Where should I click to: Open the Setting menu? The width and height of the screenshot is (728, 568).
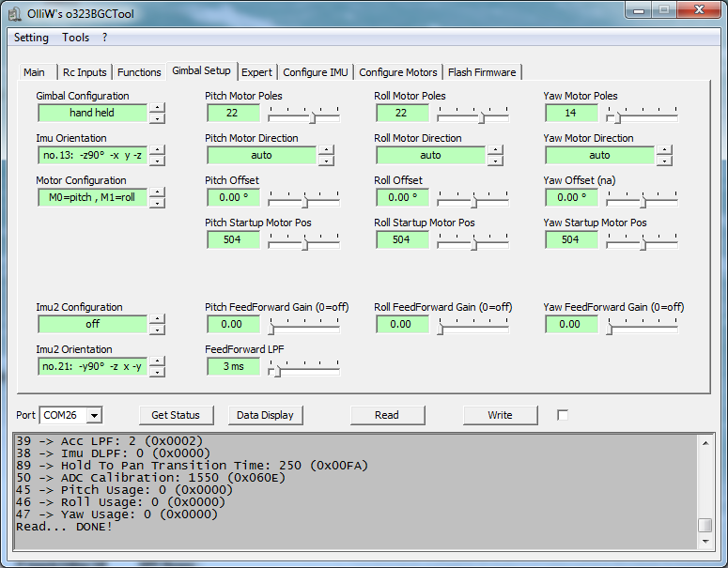(31, 38)
